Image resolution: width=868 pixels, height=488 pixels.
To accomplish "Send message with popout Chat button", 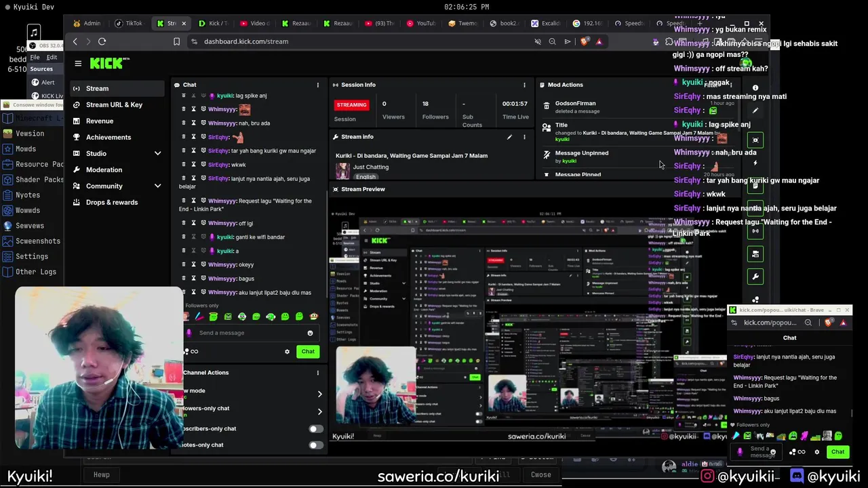I will 838,452.
